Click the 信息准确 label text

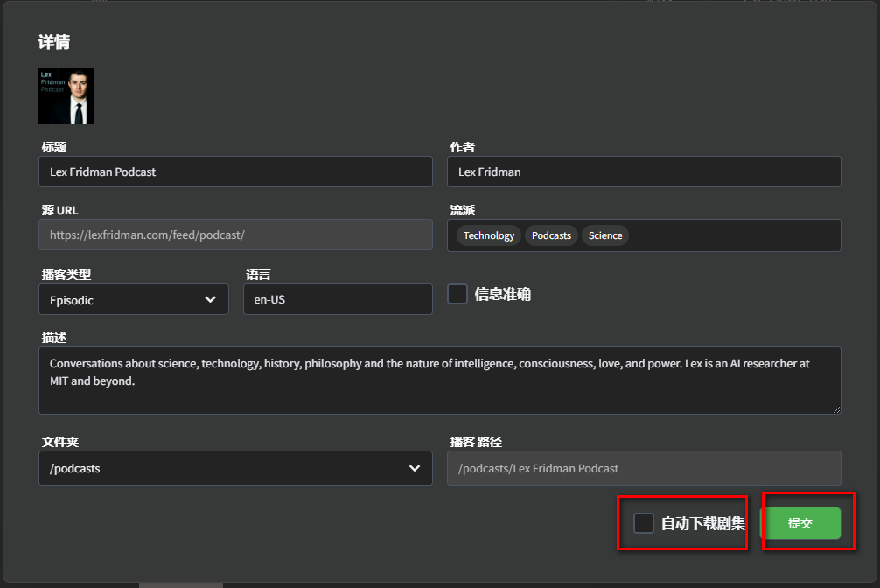[502, 294]
